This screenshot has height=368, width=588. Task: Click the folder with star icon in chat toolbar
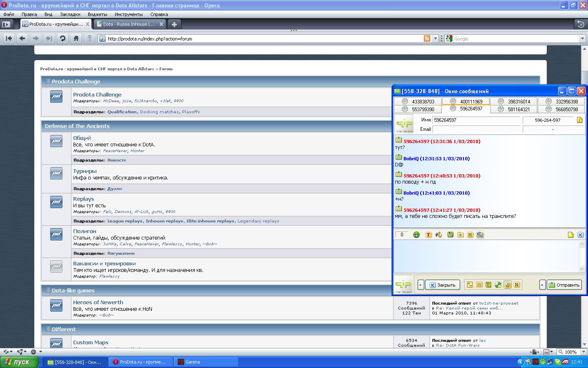point(460,235)
